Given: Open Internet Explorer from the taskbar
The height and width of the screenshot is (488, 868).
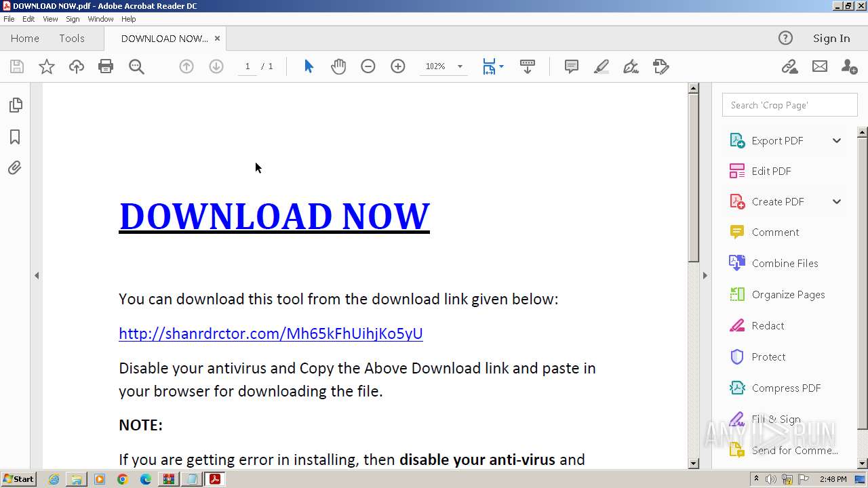Looking at the screenshot, I should [54, 479].
